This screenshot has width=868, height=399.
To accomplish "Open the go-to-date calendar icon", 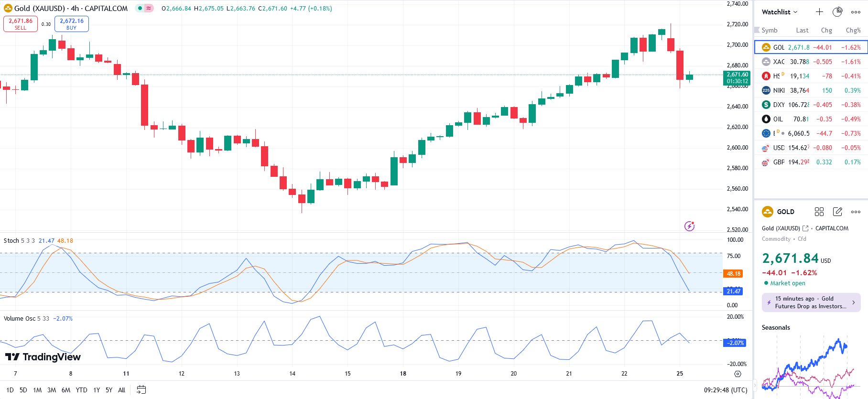I will tap(141, 390).
